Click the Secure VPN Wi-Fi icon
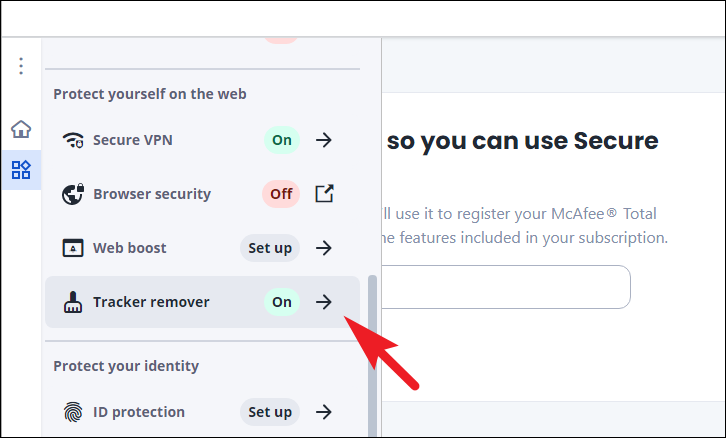 (x=73, y=140)
